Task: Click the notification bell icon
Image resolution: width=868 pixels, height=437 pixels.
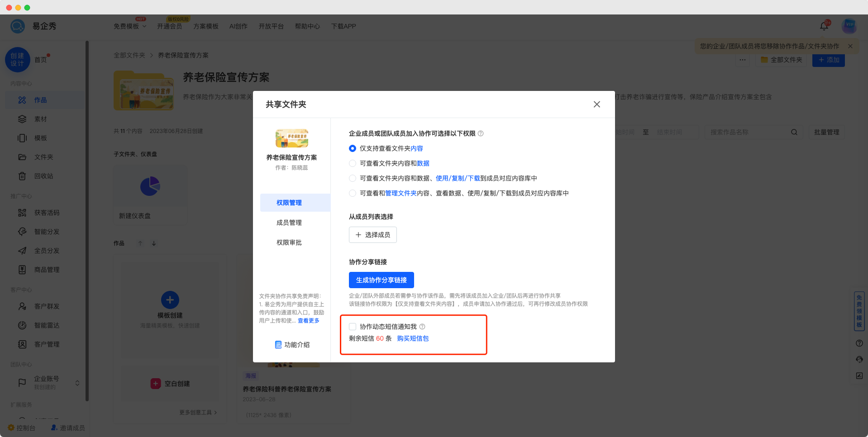Action: [824, 26]
